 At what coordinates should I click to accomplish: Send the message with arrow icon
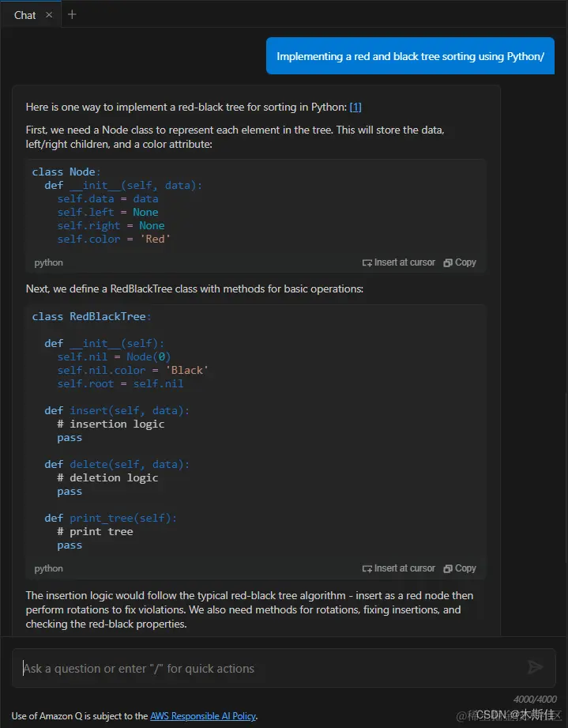click(x=536, y=668)
